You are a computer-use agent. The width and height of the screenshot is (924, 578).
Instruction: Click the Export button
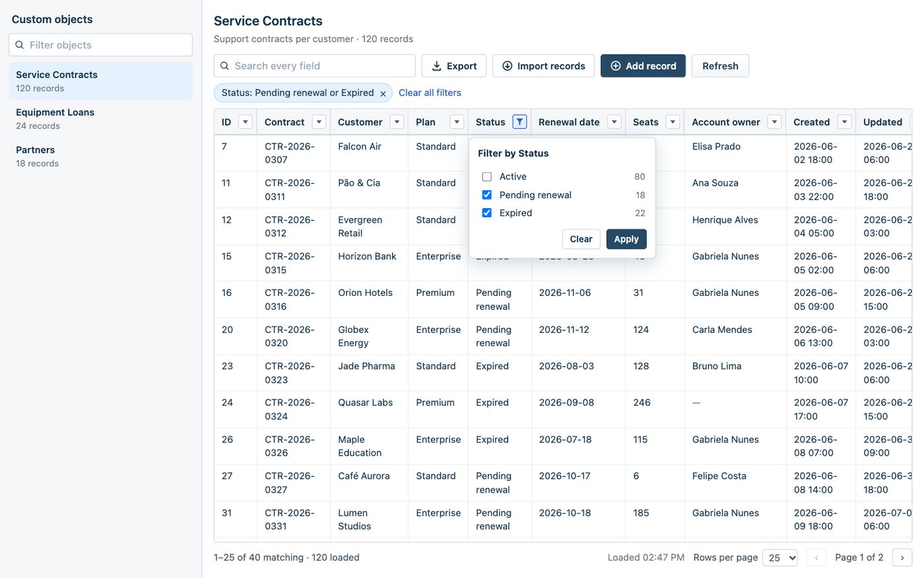pyautogui.click(x=454, y=66)
